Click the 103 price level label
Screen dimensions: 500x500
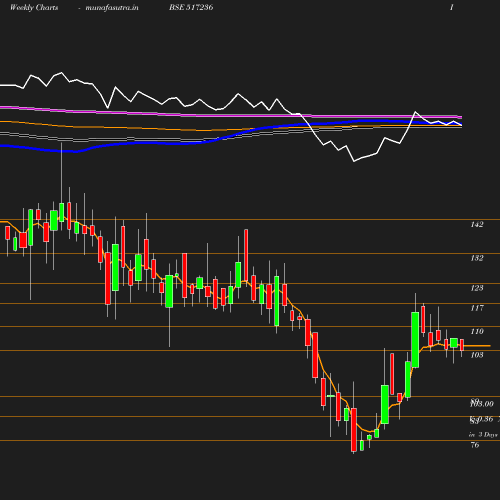point(477,355)
